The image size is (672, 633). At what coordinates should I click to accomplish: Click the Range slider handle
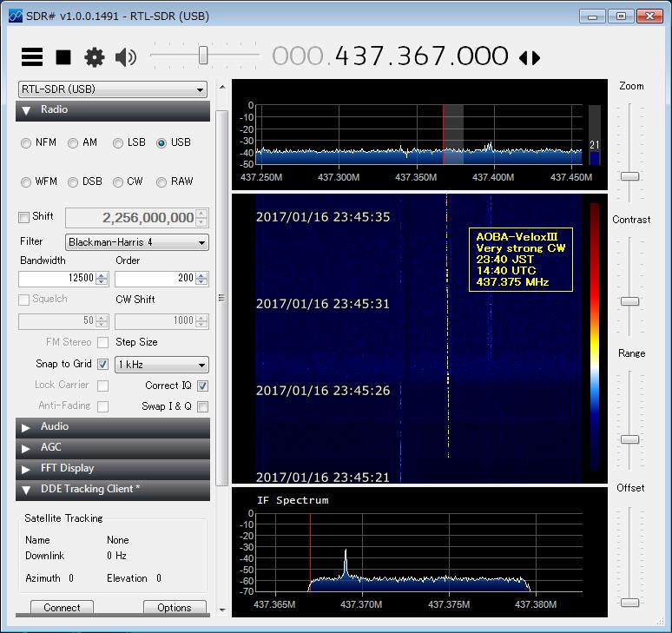pyautogui.click(x=630, y=439)
